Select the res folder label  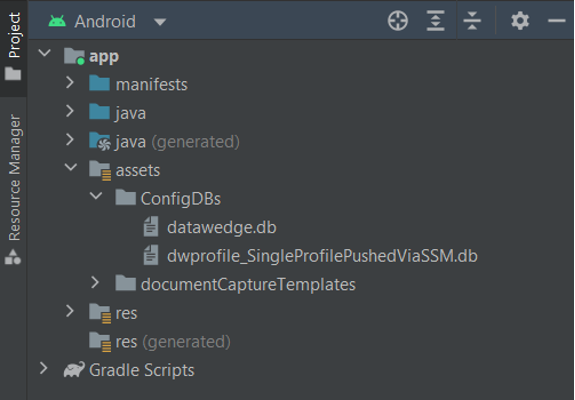point(127,313)
